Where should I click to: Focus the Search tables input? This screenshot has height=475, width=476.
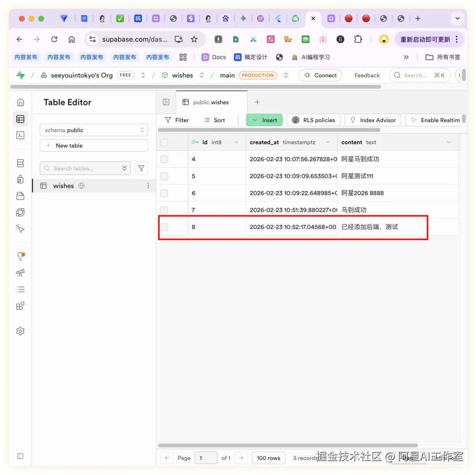coord(85,168)
